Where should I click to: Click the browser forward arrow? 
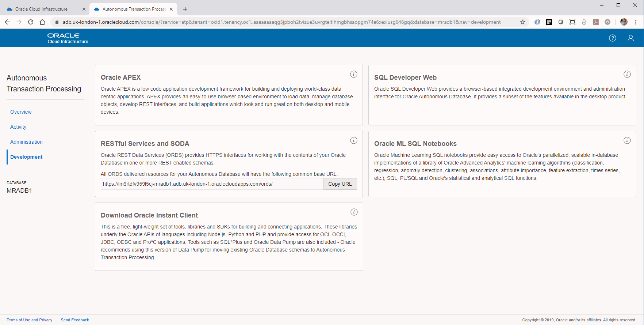[x=19, y=22]
